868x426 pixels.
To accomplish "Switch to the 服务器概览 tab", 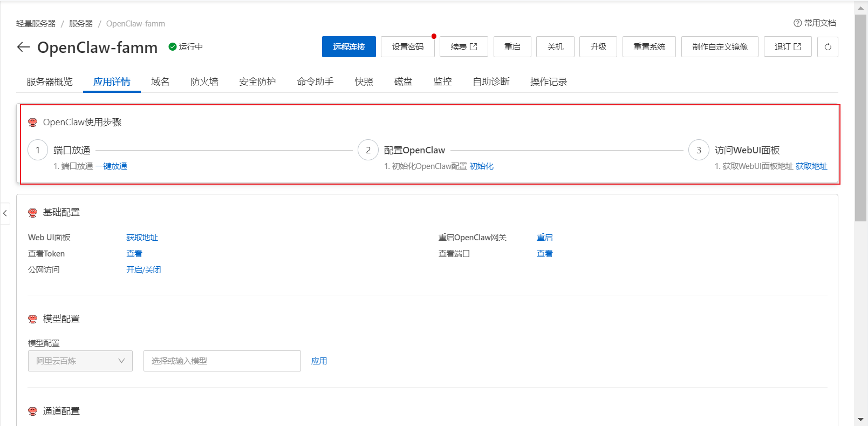I will point(50,82).
